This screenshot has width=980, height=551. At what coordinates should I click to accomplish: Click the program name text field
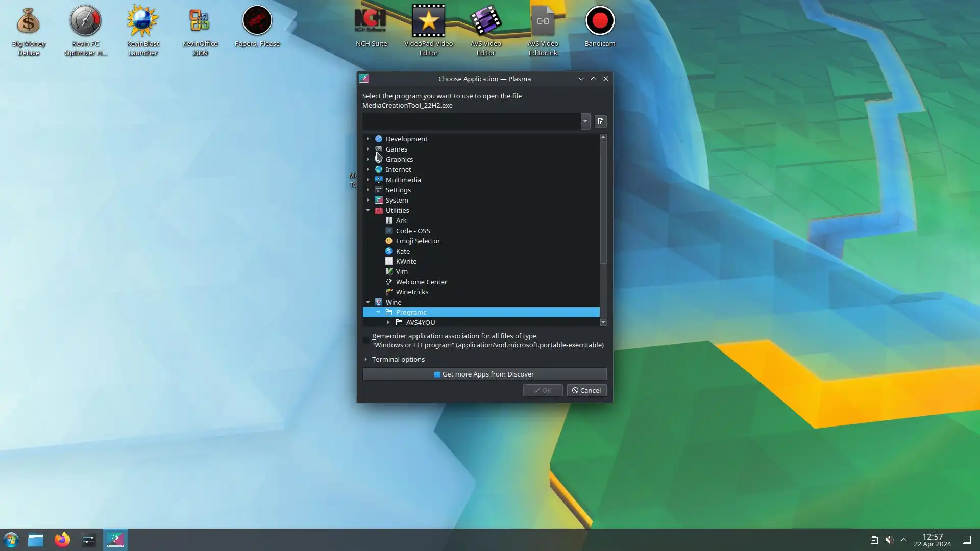[x=471, y=121]
